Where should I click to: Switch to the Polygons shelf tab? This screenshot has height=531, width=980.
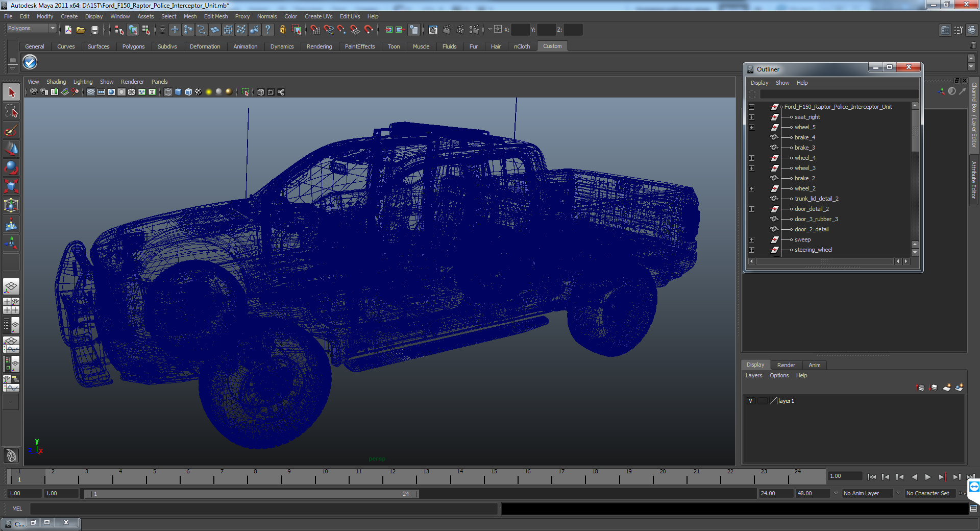tap(133, 46)
